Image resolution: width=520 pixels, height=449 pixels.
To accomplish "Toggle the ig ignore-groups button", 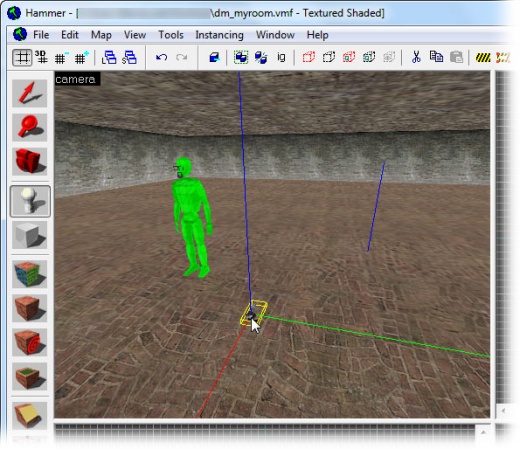I will [281, 57].
